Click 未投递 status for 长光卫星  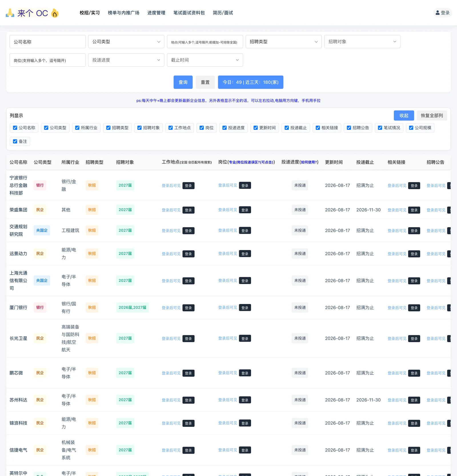pos(300,338)
